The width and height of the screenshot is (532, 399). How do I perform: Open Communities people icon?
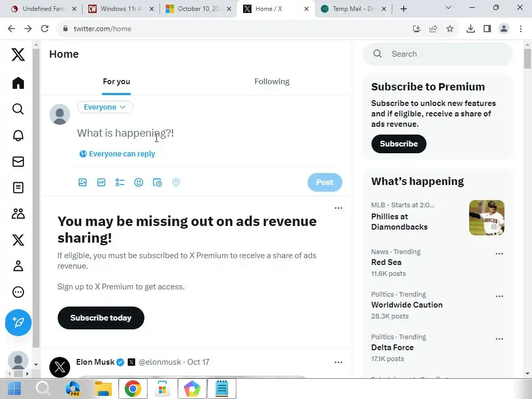[x=18, y=214]
